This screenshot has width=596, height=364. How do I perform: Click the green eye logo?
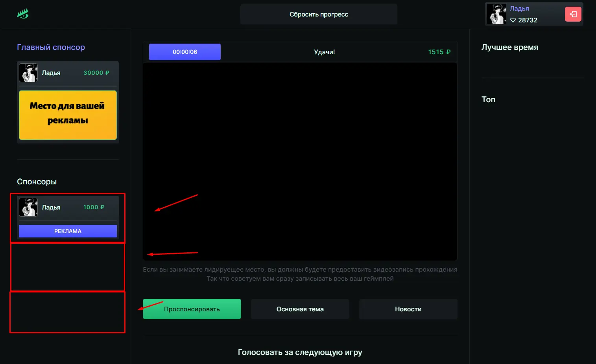(23, 14)
